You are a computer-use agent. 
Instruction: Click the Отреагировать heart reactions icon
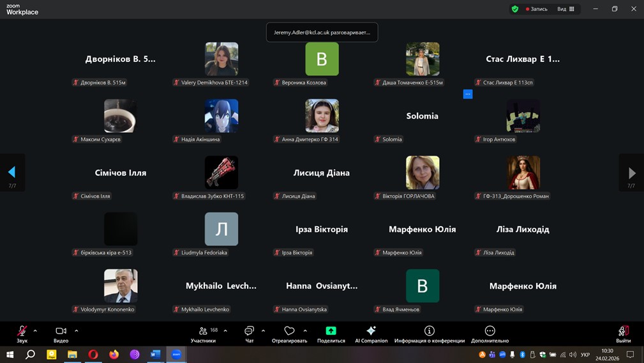coord(289,331)
